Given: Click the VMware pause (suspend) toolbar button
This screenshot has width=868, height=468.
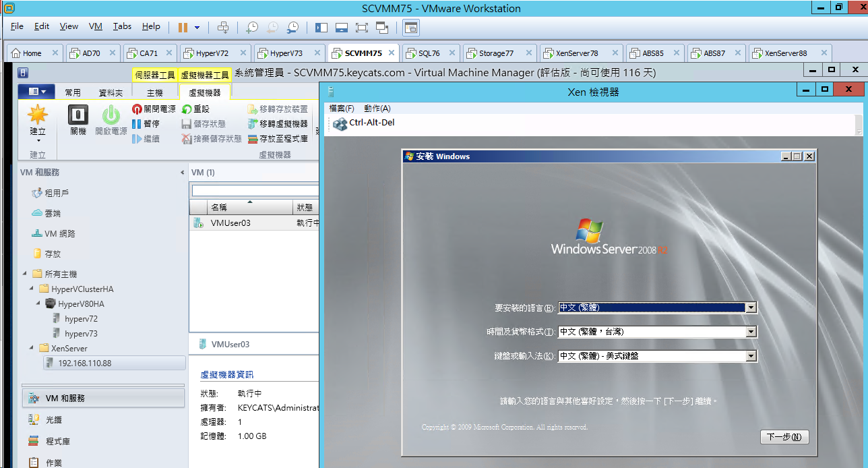Looking at the screenshot, I should [x=183, y=27].
